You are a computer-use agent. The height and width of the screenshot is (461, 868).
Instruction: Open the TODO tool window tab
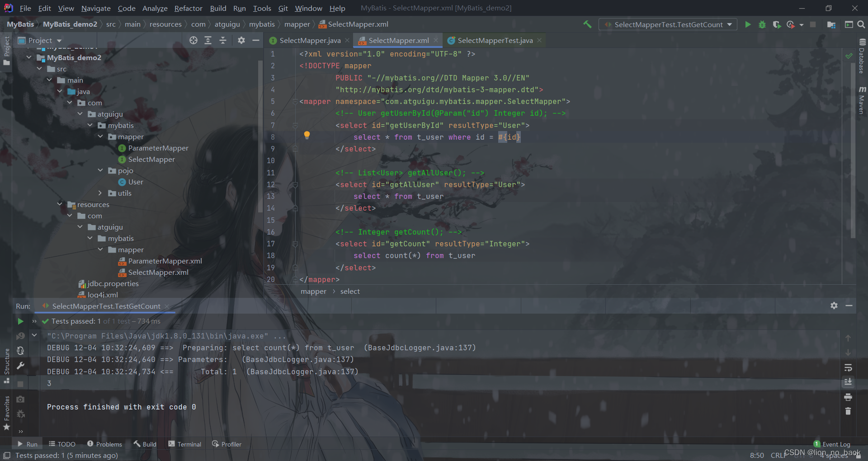pyautogui.click(x=62, y=444)
